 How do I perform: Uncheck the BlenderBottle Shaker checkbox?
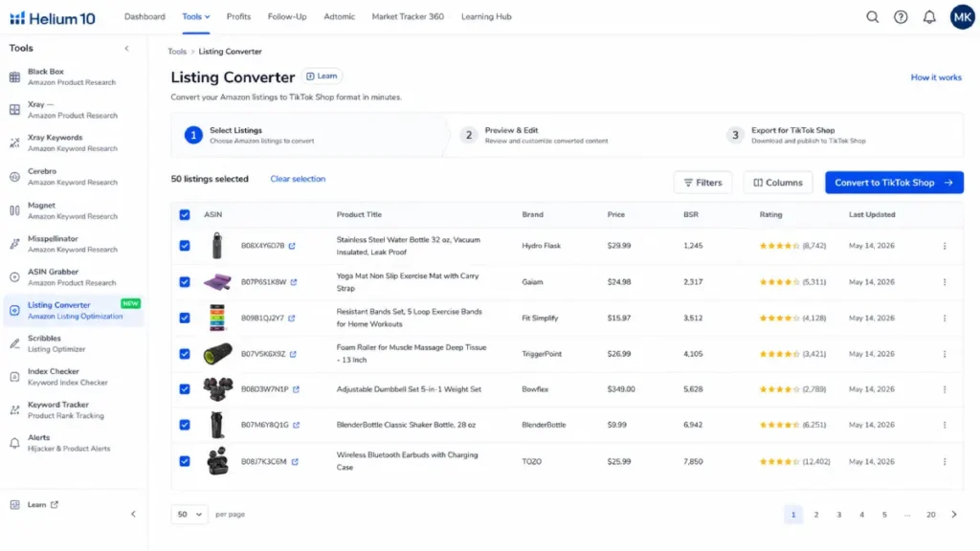(x=185, y=425)
